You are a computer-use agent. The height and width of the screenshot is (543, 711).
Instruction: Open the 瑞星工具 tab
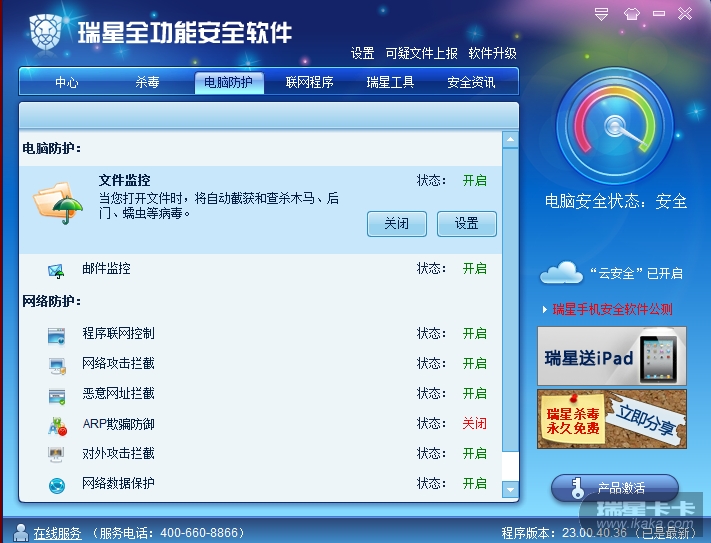390,82
